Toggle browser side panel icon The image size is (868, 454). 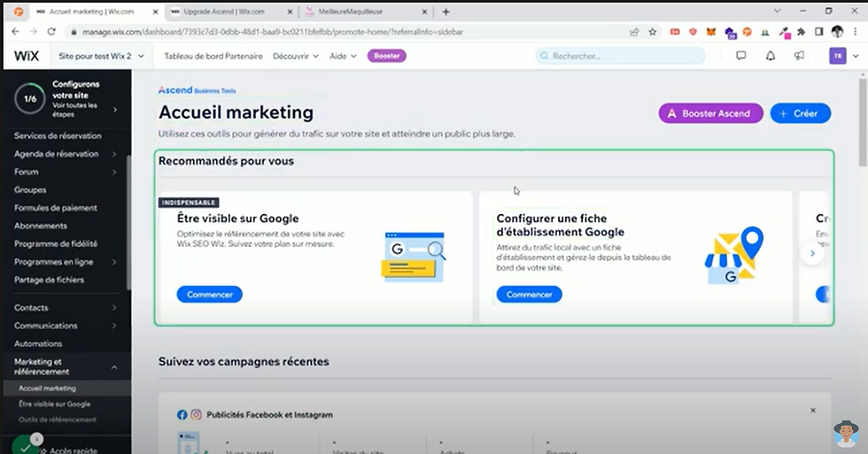(819, 32)
